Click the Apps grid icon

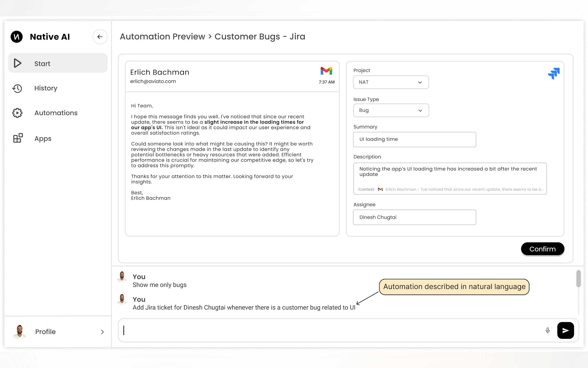pyautogui.click(x=18, y=138)
